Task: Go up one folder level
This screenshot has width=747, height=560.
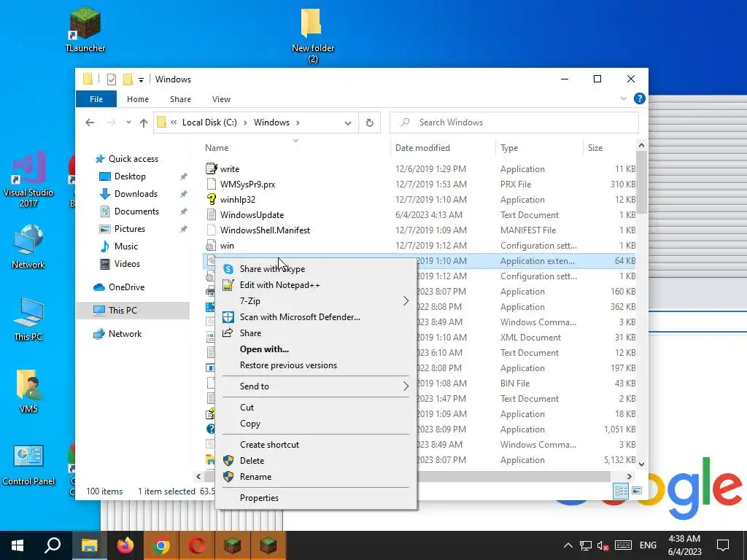Action: coord(144,122)
